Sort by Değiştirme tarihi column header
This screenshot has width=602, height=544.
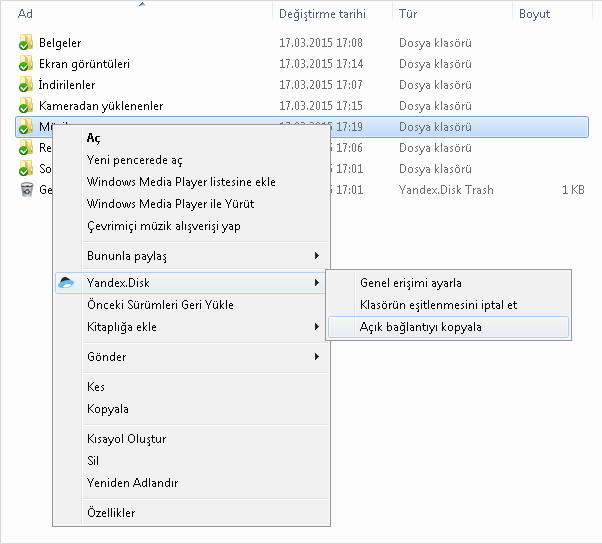[x=322, y=14]
